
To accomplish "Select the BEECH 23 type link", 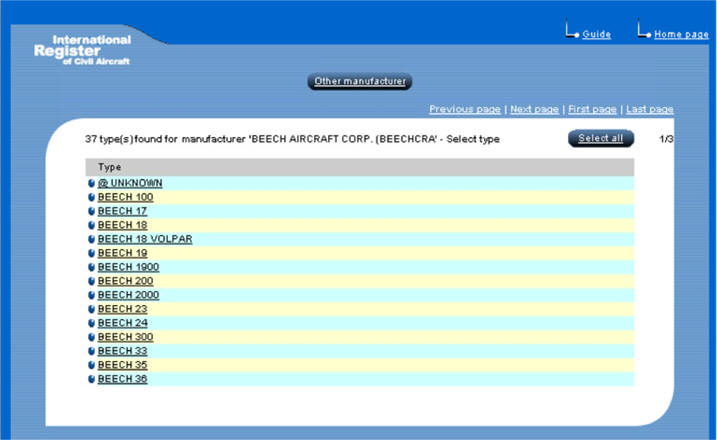I will 122,309.
